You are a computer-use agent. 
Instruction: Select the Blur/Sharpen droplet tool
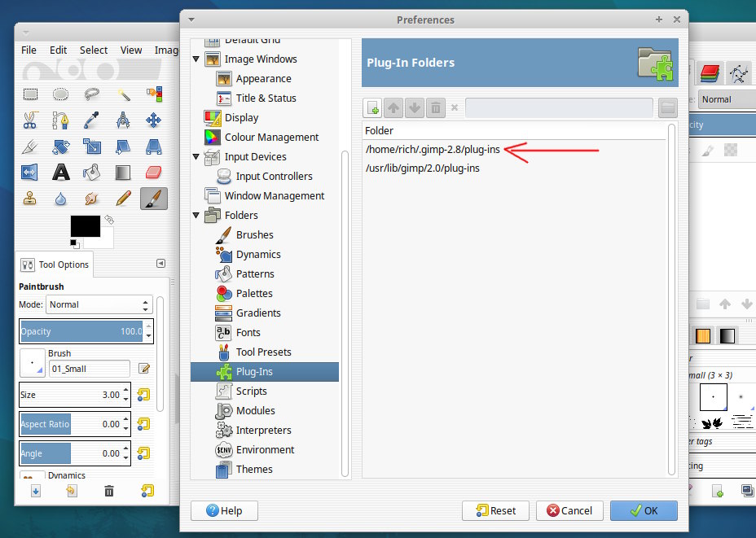point(61,198)
